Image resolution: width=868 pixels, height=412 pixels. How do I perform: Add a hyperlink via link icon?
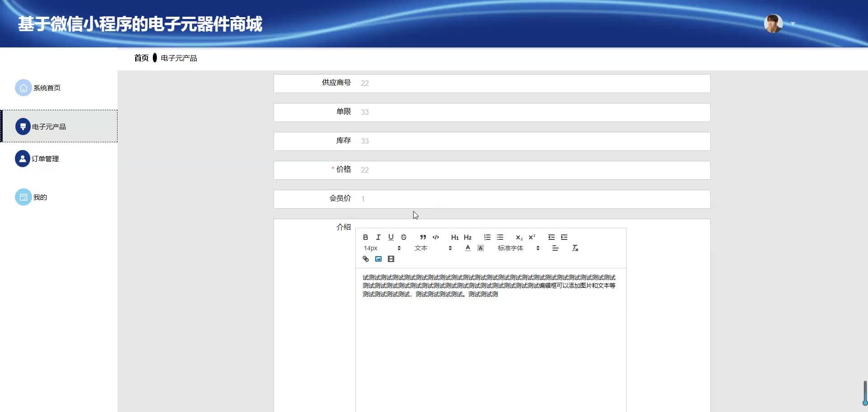[x=366, y=259]
